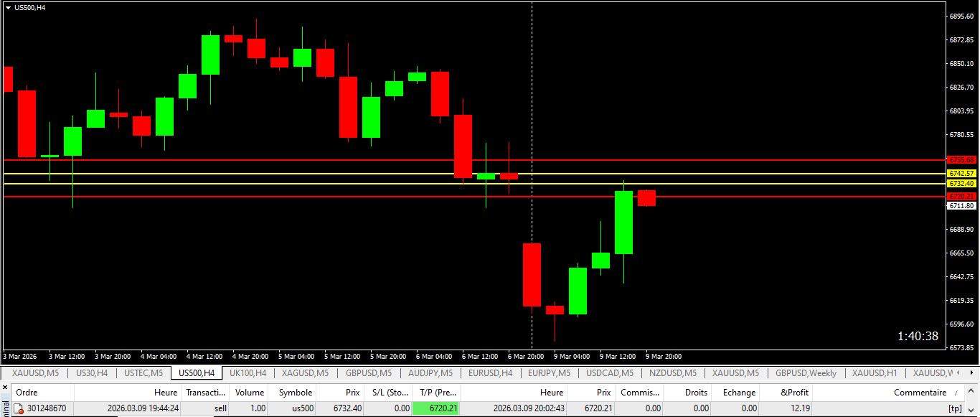Viewport: 980px width, 417px height.
Task: Open the AUDJPY,M5 chart tab
Action: (430, 373)
